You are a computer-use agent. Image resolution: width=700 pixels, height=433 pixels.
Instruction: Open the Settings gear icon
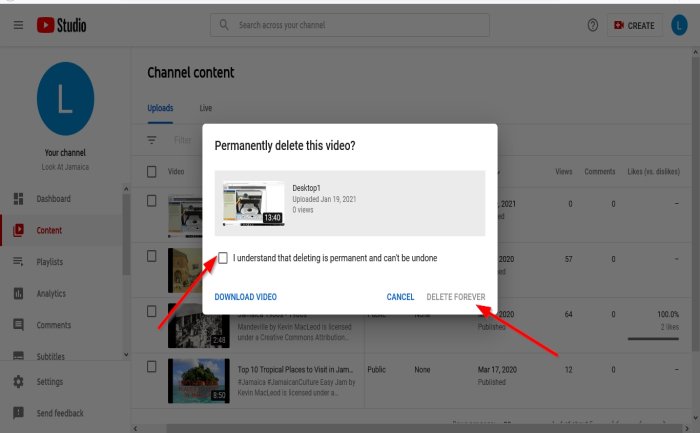18,382
